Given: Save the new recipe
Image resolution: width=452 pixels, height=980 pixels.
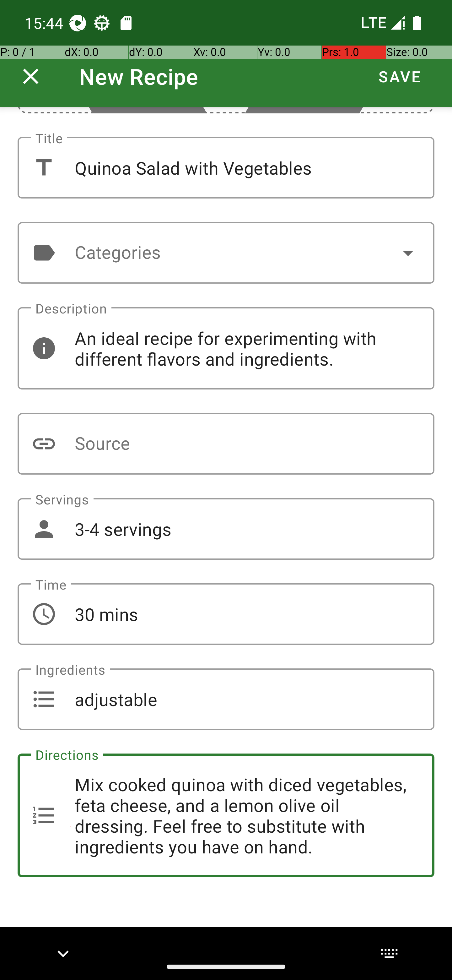Looking at the screenshot, I should 400,76.
